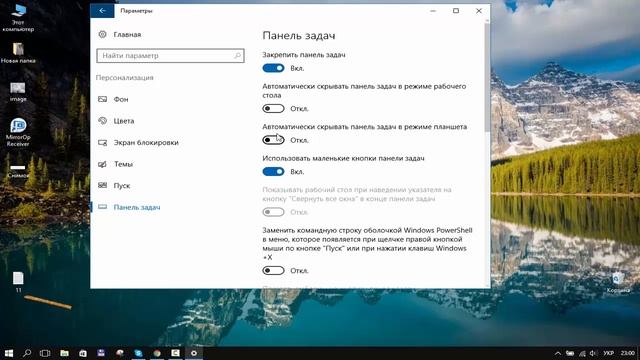Show hidden system tray icons
The image size is (640, 360).
[558, 353]
